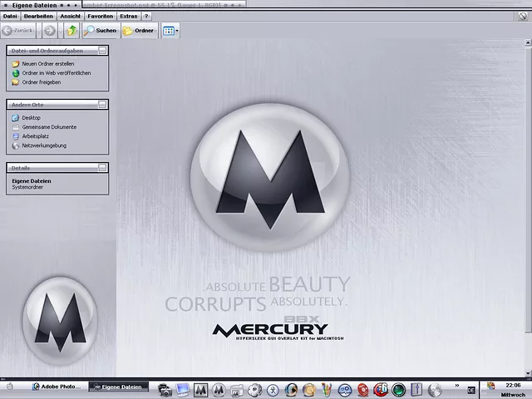Open the back history dropdown arrow
Screen dimensions: 532x399
click(39, 31)
